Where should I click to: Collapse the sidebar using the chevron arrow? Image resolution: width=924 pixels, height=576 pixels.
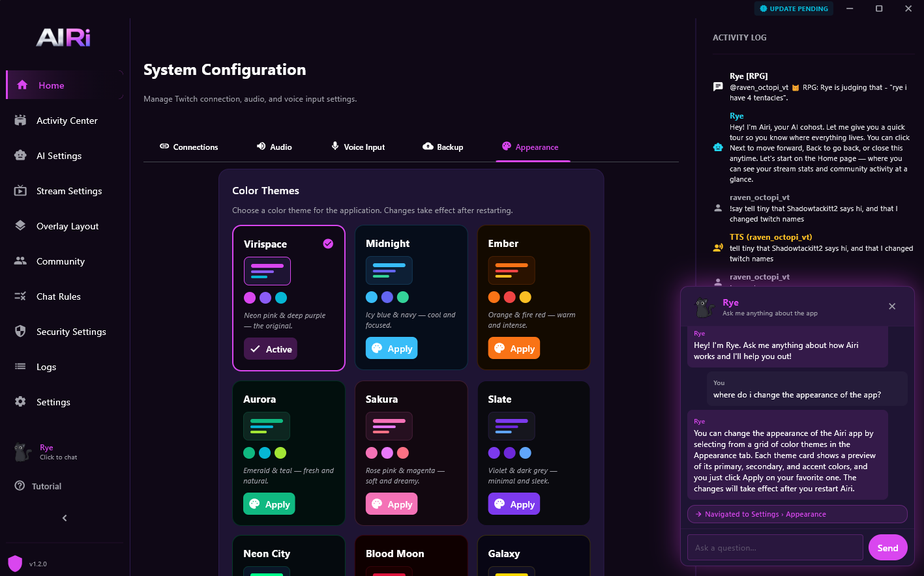point(65,518)
